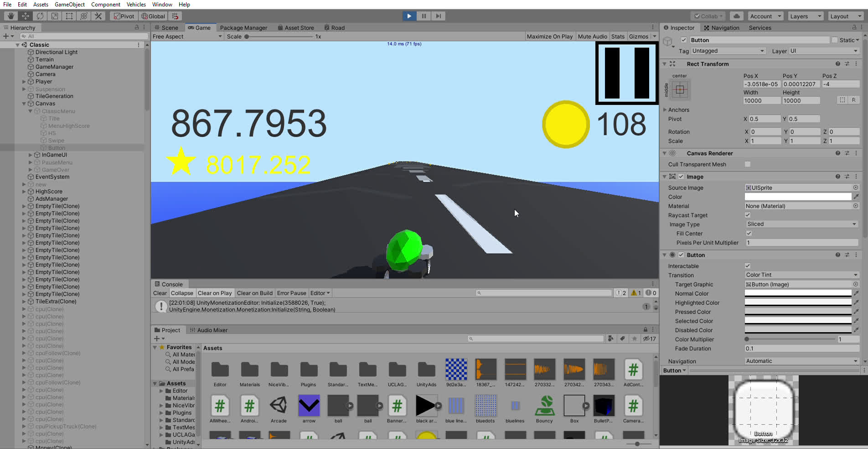Image resolution: width=868 pixels, height=449 pixels.
Task: Open the cloud services icon
Action: click(736, 16)
